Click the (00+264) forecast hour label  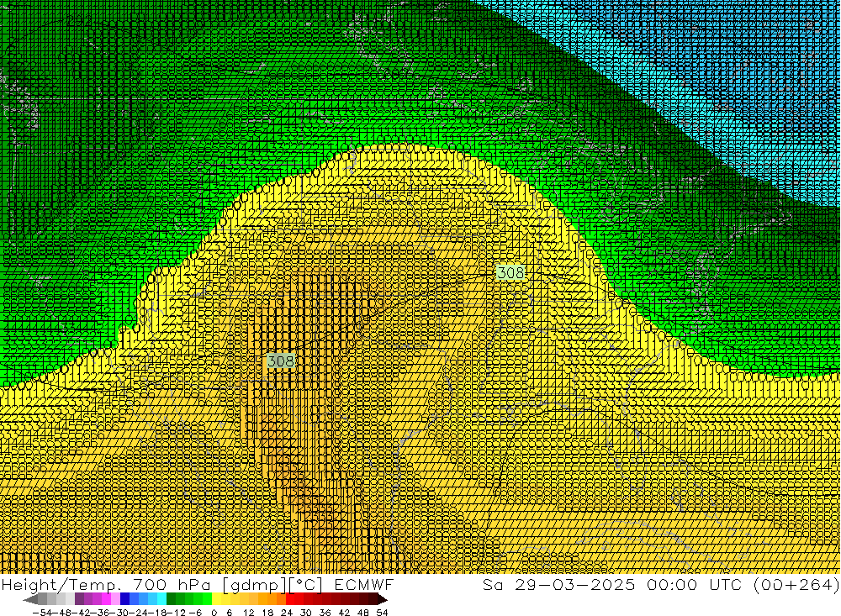click(x=796, y=584)
